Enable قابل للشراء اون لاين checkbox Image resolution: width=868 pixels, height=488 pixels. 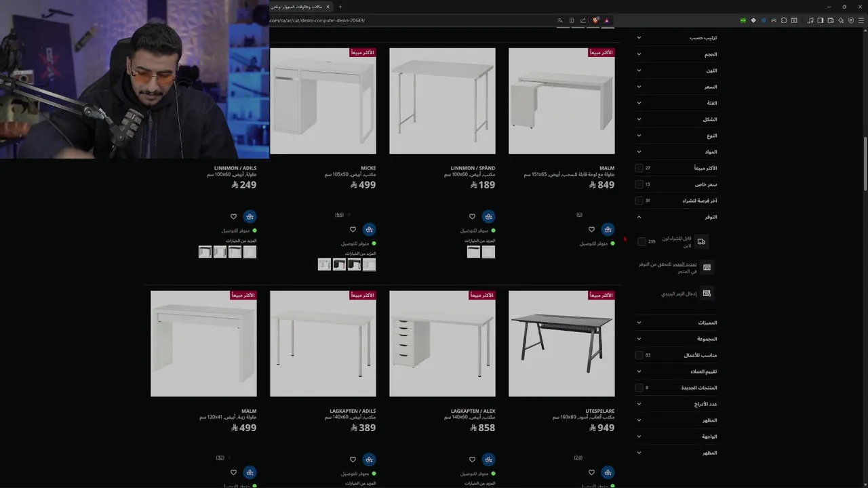tap(642, 241)
